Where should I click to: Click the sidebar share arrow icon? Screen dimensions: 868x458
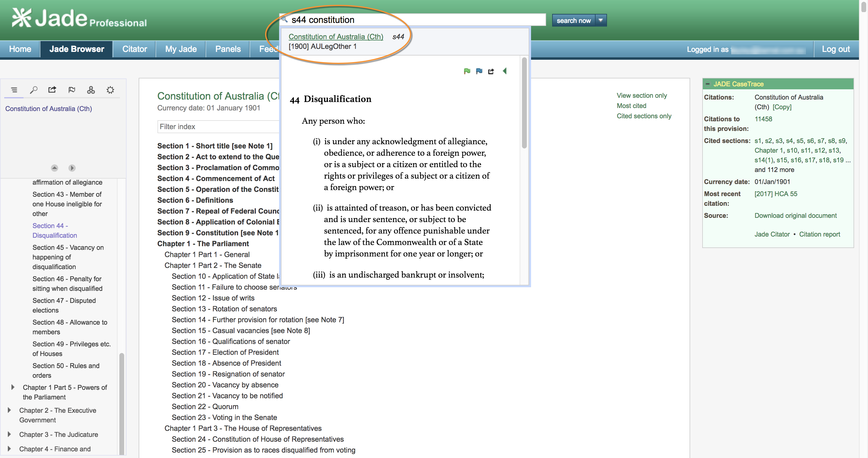[52, 90]
